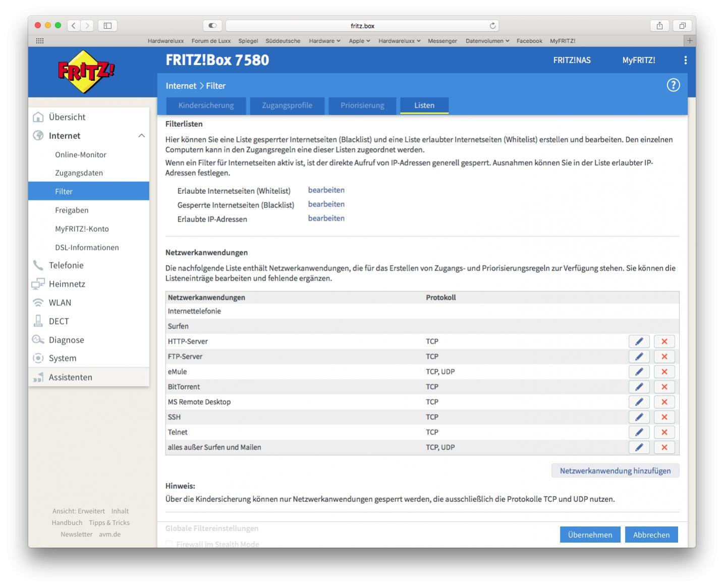Click the edit pencil for HTTP-Server
The height and width of the screenshot is (588, 724).
click(639, 342)
